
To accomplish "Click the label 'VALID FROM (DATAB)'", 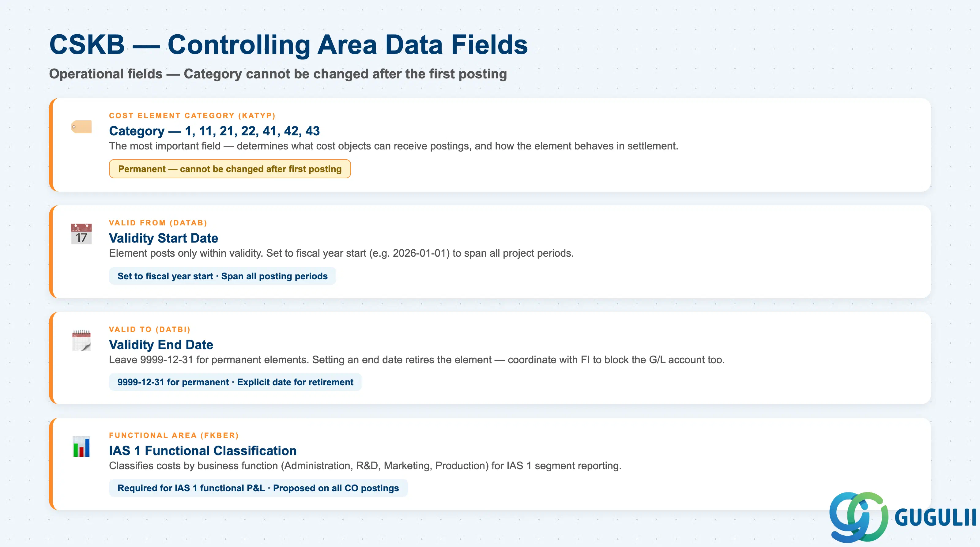I will coord(158,223).
